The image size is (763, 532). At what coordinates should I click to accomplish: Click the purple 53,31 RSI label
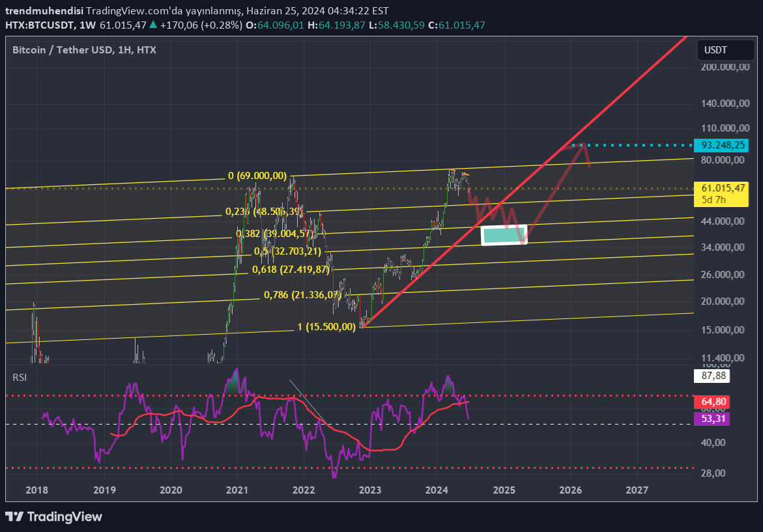pyautogui.click(x=712, y=419)
